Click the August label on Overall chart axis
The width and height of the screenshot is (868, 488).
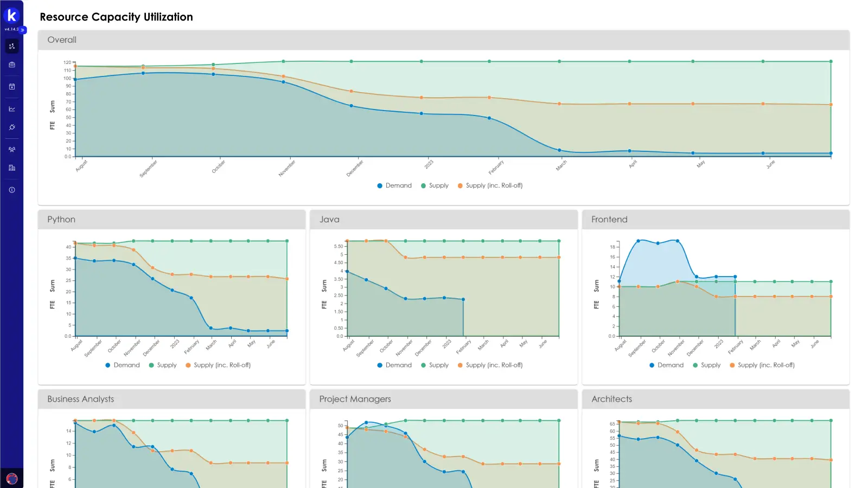pyautogui.click(x=81, y=165)
